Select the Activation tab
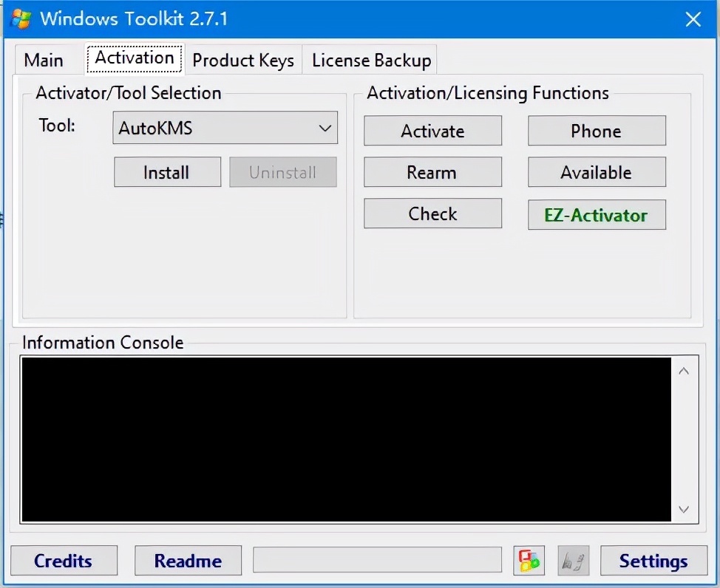 click(135, 58)
